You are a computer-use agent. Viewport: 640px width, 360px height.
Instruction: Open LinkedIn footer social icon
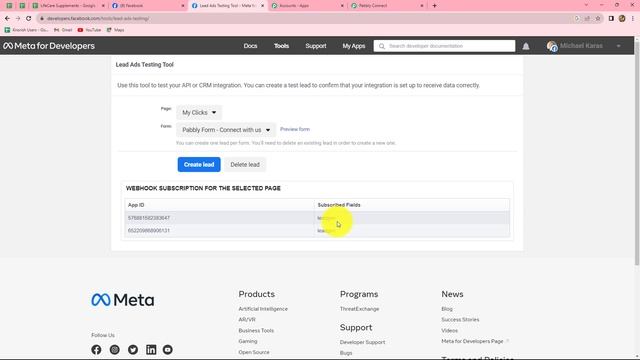tap(151, 350)
